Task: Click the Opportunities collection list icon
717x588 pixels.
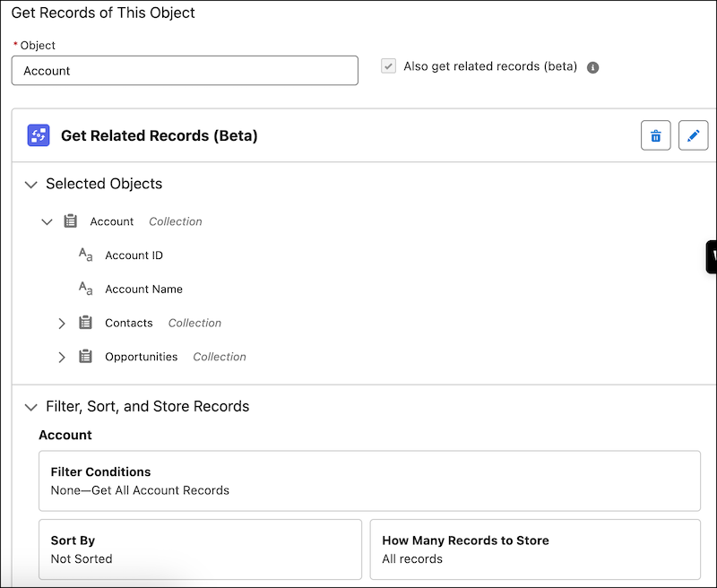Action: tap(85, 357)
